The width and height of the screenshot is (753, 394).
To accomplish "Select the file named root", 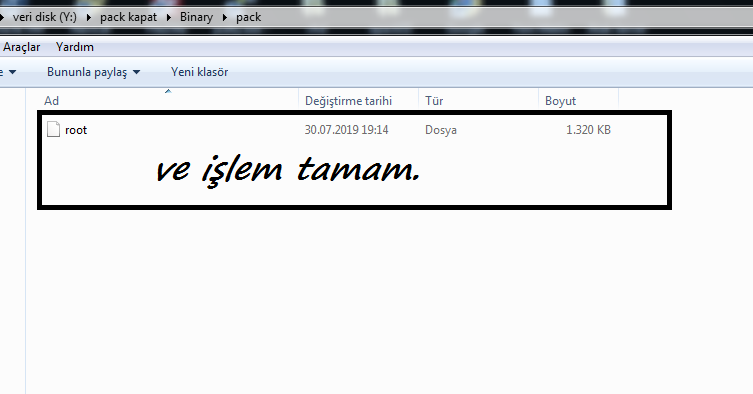I will pyautogui.click(x=76, y=130).
